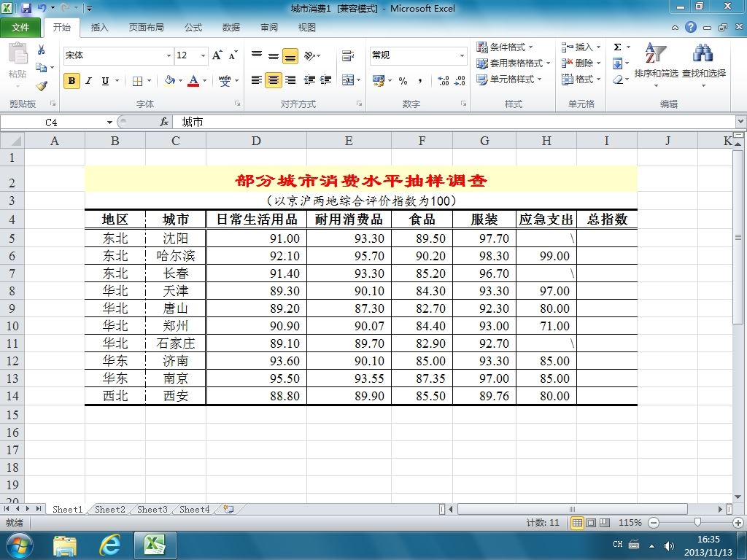Increase decimal places
This screenshot has width=747, height=560.
point(444,81)
